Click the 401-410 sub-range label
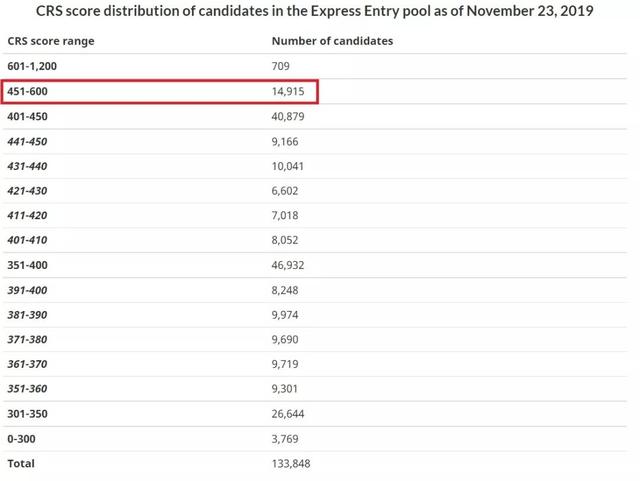Screen dimensions: 640x481 tap(27, 240)
